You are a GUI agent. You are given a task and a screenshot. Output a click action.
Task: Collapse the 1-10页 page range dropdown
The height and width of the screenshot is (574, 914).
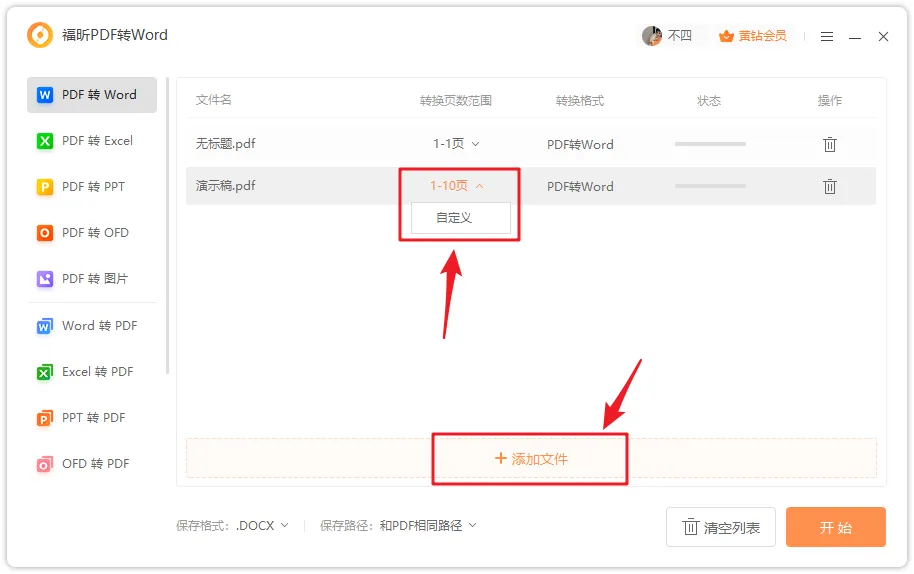pos(456,186)
